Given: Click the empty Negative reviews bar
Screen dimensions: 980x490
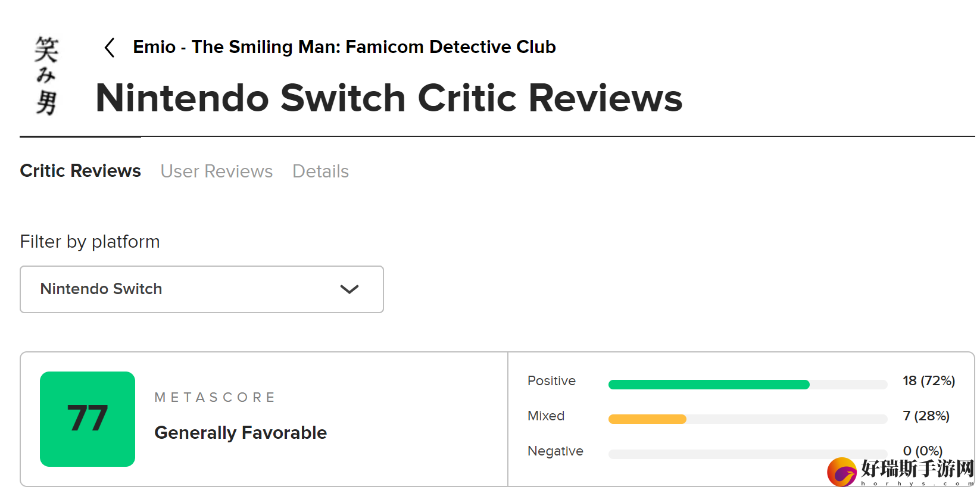Looking at the screenshot, I should tap(748, 454).
